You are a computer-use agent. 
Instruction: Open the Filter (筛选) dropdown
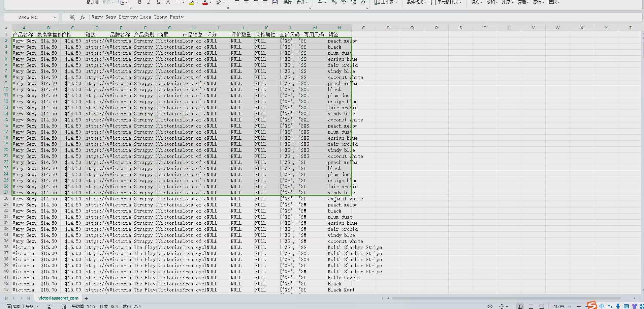(523, 2)
